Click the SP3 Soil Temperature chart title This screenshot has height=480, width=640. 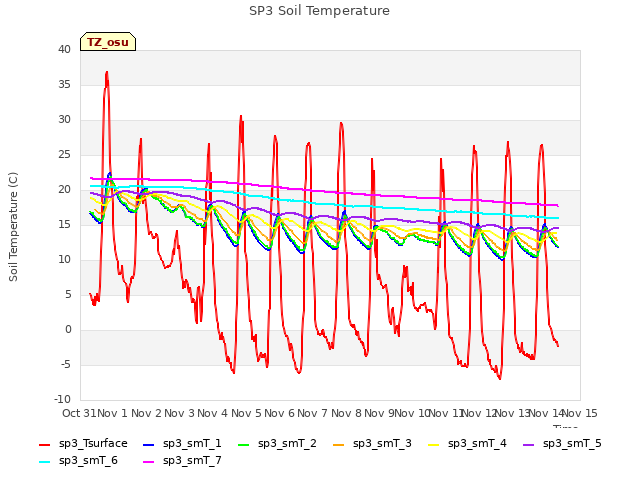pos(319,11)
